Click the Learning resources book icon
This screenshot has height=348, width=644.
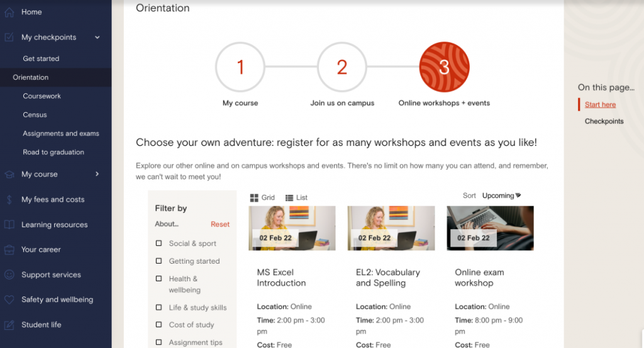9,225
